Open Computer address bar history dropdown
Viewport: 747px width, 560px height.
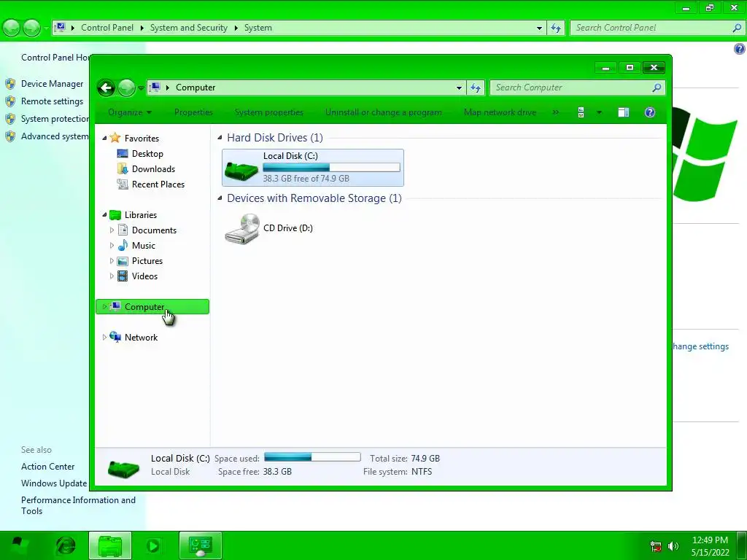tap(459, 87)
